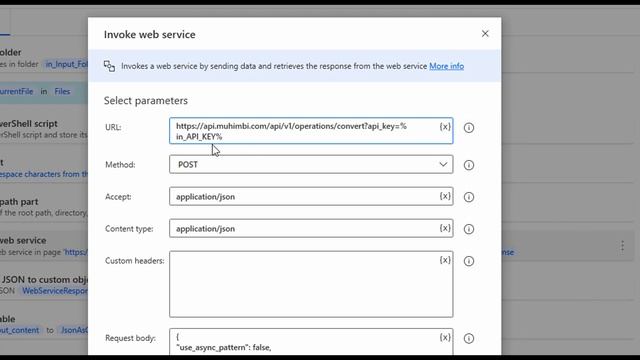This screenshot has height=360, width=640.
Task: Click the 'Invoke web service' dialog title
Action: (x=149, y=34)
